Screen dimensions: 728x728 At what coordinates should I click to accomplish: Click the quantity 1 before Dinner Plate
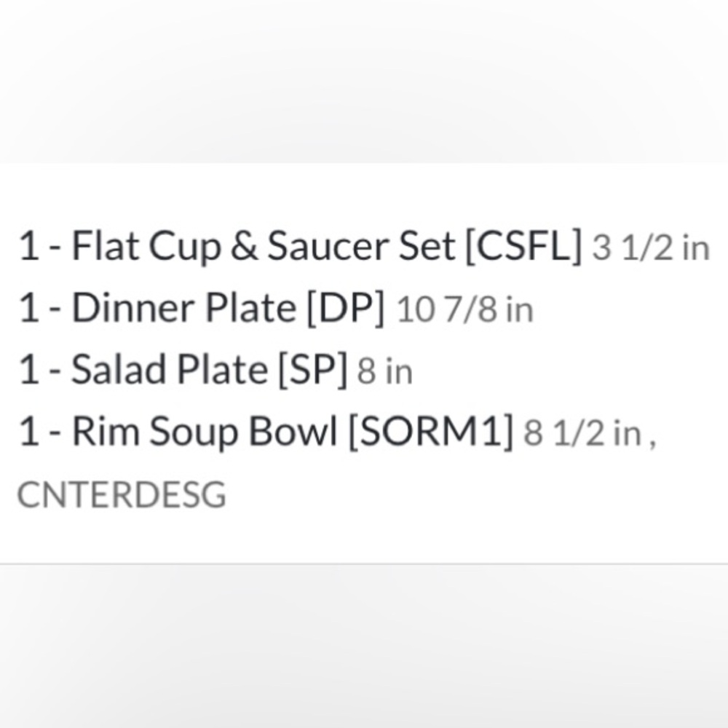point(28,308)
